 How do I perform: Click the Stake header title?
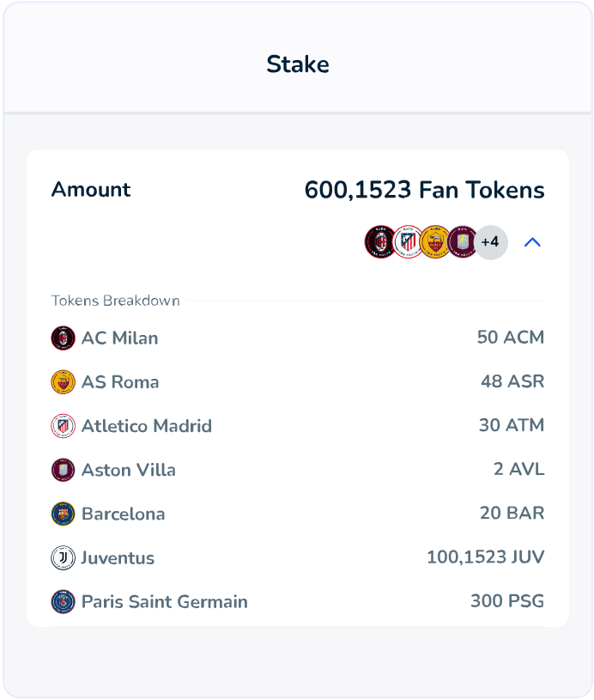[x=297, y=64]
